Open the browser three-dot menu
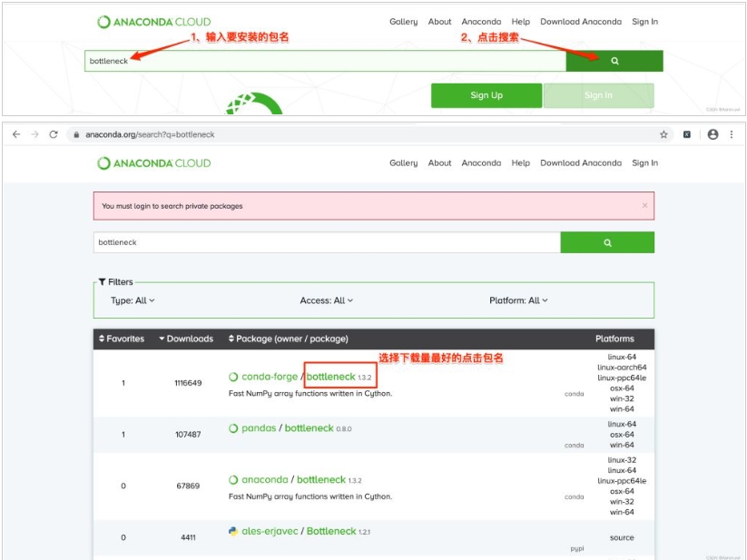 pos(732,134)
